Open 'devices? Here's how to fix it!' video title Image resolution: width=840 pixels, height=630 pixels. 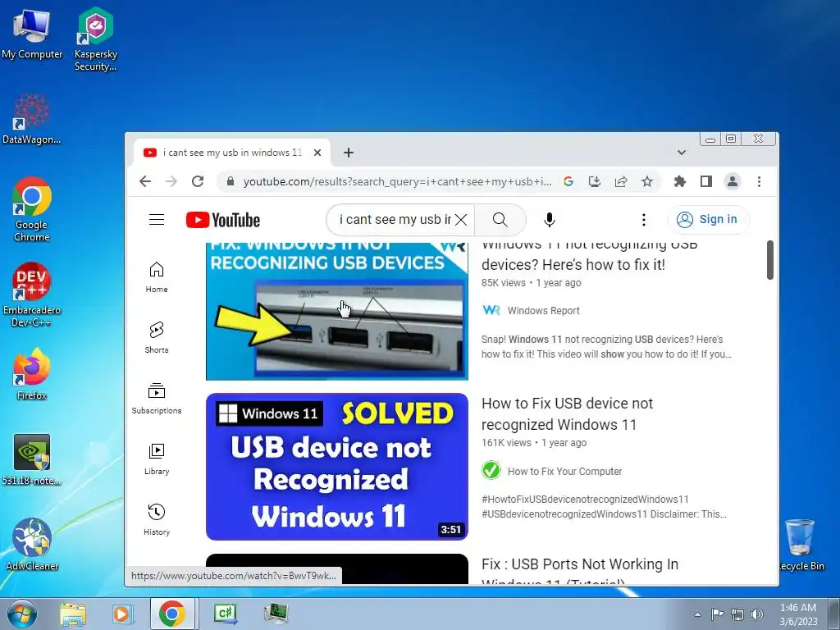(x=589, y=254)
